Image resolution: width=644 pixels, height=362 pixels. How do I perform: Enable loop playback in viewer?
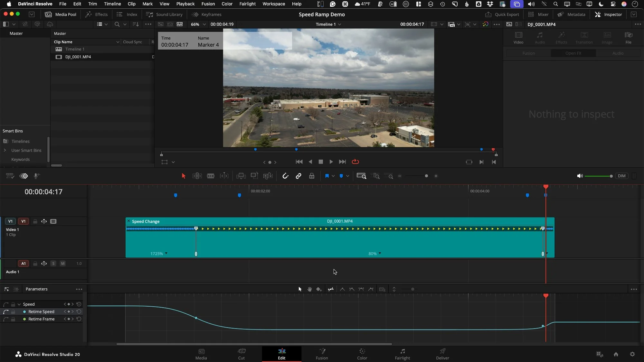point(355,162)
